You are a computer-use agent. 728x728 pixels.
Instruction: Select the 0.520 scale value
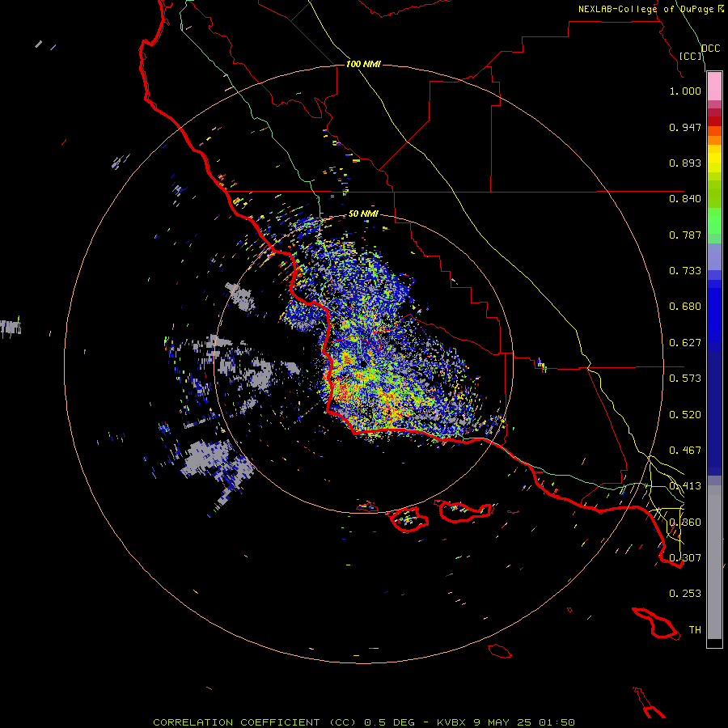(685, 415)
